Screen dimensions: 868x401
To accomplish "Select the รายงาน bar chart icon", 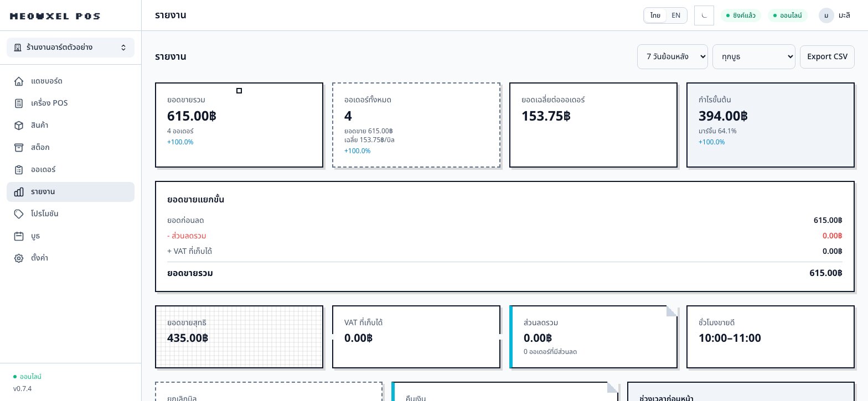I will 19,192.
